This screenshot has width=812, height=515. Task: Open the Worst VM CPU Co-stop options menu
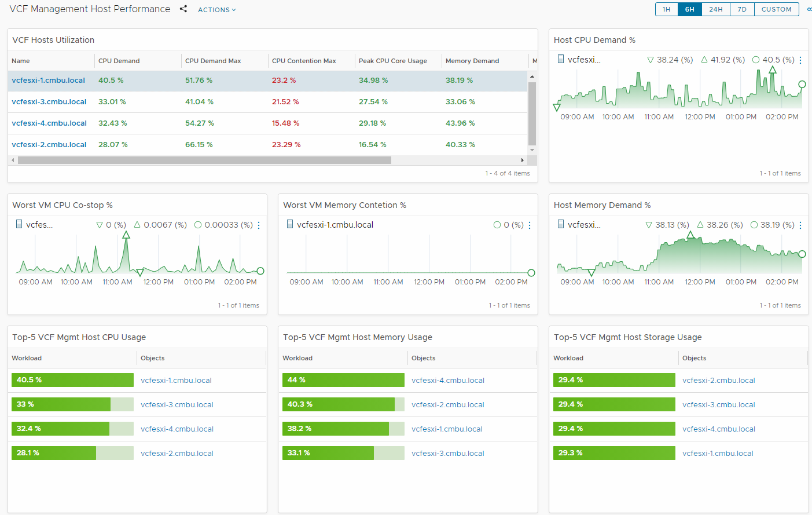click(259, 225)
